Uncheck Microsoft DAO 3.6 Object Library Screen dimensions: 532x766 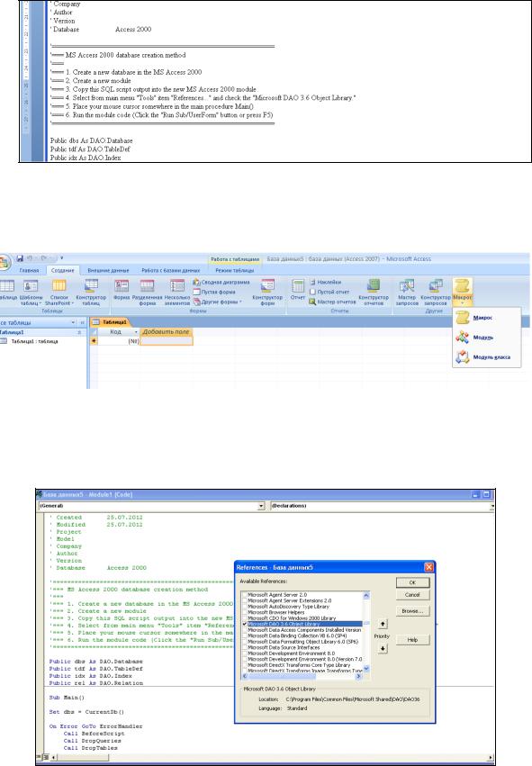point(244,625)
